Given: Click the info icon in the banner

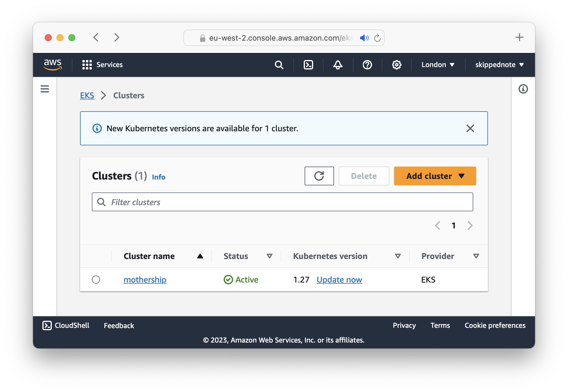Looking at the screenshot, I should [x=97, y=128].
